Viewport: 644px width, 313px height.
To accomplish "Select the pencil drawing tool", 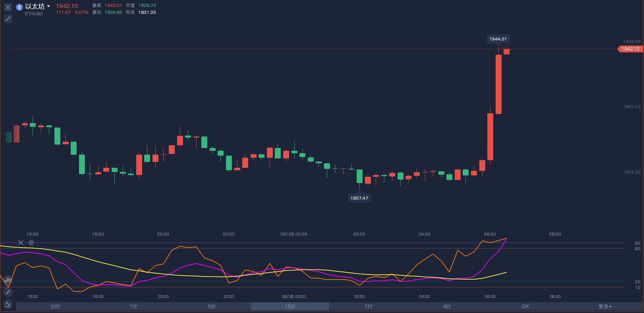I will [8, 292].
